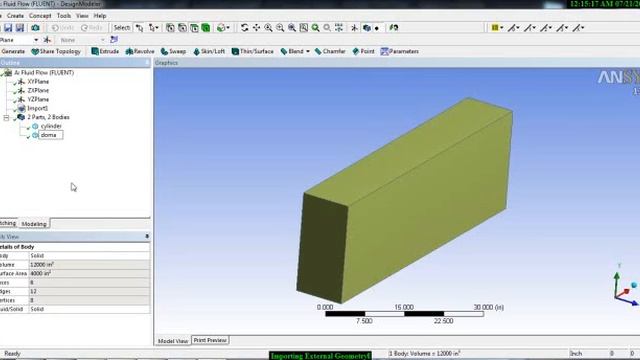Select Import1 in the outline tree
640x360 pixels.
[37, 109]
